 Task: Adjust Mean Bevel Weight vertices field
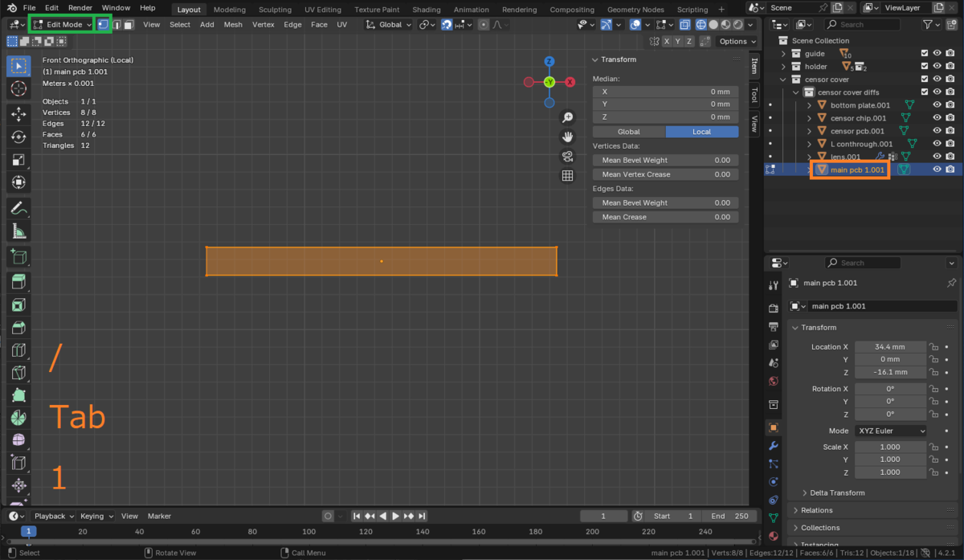click(x=665, y=160)
